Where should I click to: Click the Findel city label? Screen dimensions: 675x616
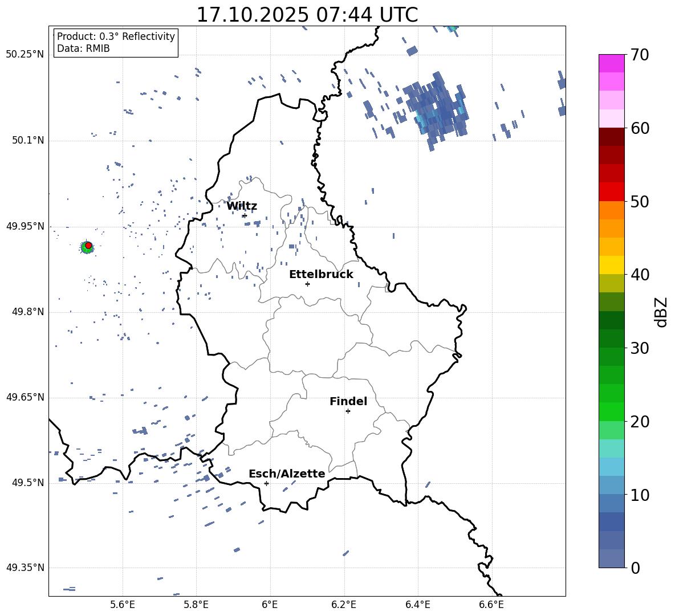tap(348, 401)
